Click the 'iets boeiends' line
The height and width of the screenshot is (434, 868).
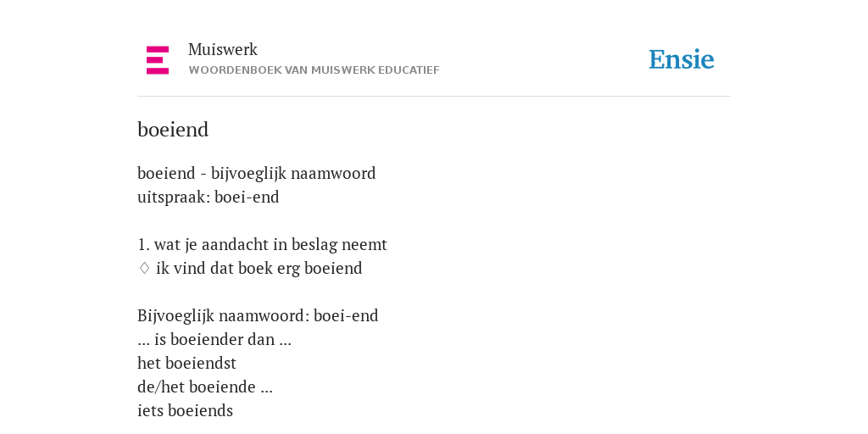pos(185,411)
